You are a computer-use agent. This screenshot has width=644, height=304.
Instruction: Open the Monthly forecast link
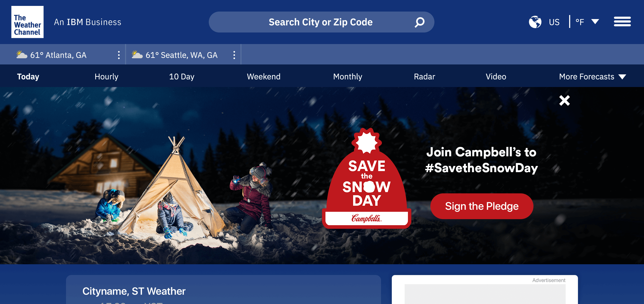click(348, 77)
